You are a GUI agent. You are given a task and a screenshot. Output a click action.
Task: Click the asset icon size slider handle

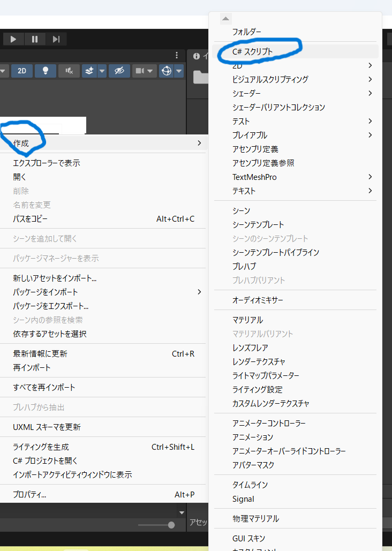click(171, 525)
